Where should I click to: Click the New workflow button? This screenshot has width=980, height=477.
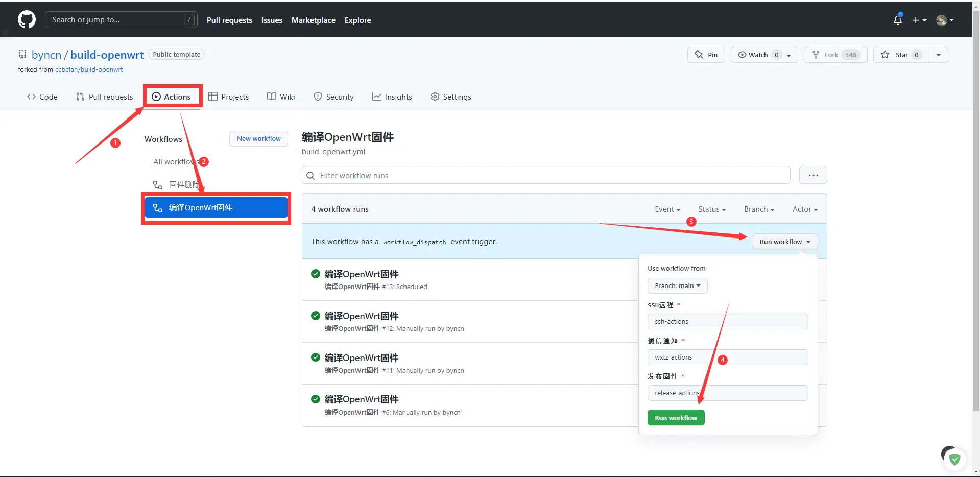[x=258, y=138]
